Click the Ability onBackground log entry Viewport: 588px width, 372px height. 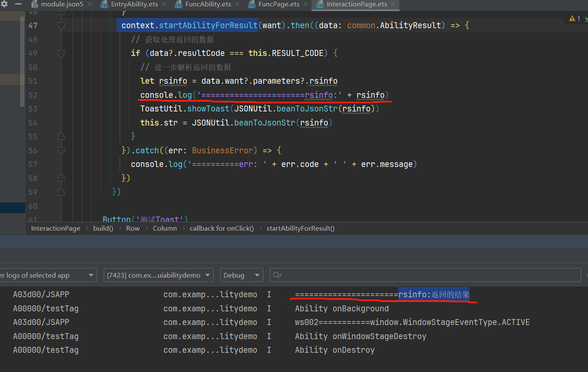click(x=342, y=308)
